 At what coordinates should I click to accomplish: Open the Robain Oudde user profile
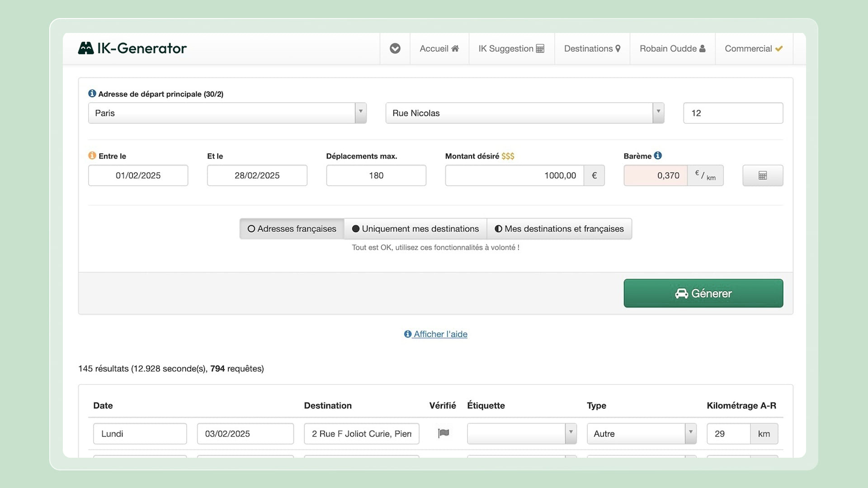672,48
